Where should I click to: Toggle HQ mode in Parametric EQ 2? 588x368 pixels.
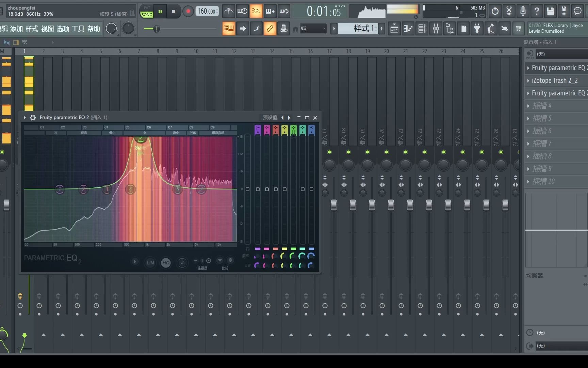tap(166, 263)
